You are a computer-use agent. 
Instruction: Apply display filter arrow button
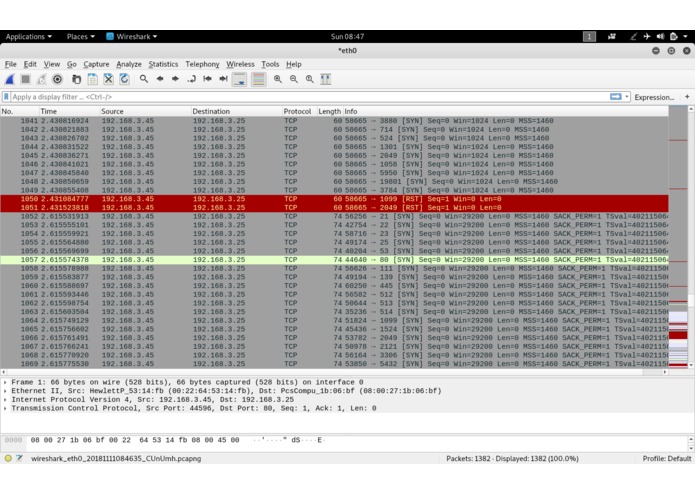pyautogui.click(x=616, y=97)
